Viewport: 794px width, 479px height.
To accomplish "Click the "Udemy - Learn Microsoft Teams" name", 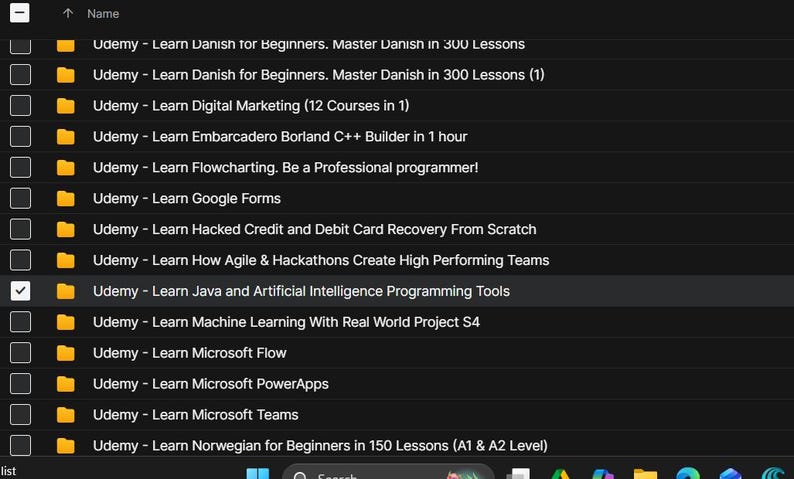I will (x=195, y=415).
